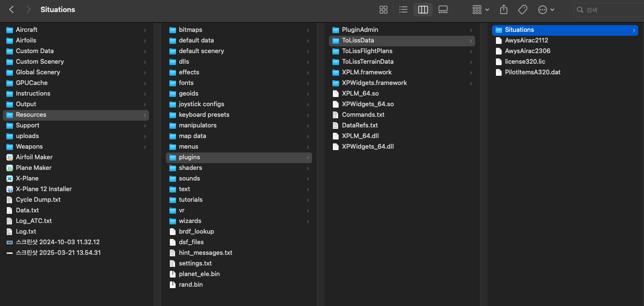Expand the fonts folder chevron
Viewport: 644px width, 306px height.
[308, 83]
